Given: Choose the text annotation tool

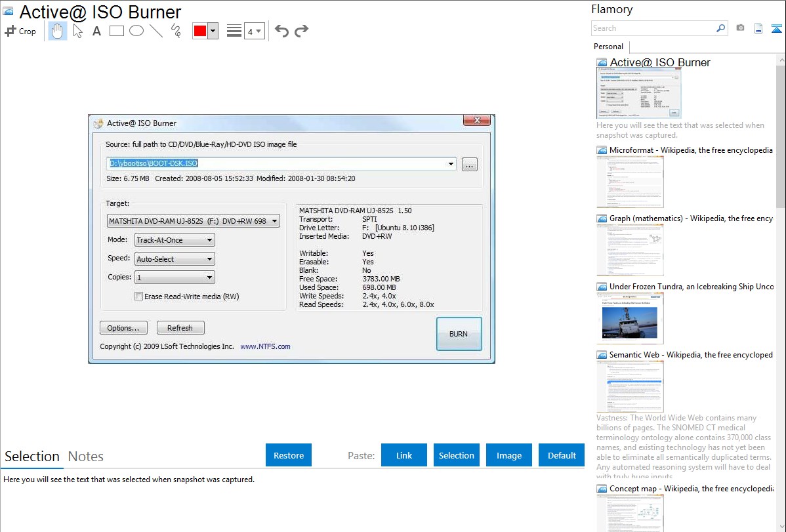Looking at the screenshot, I should pyautogui.click(x=96, y=31).
